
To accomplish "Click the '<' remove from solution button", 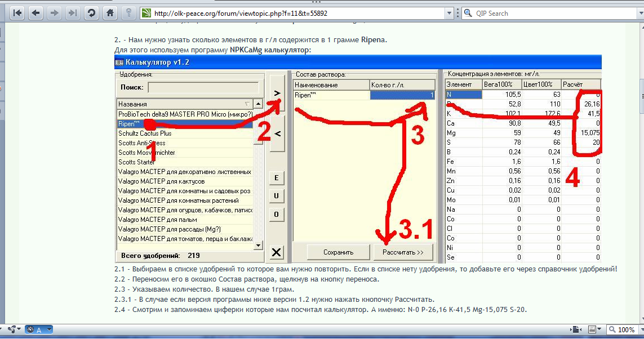I will point(277,134).
